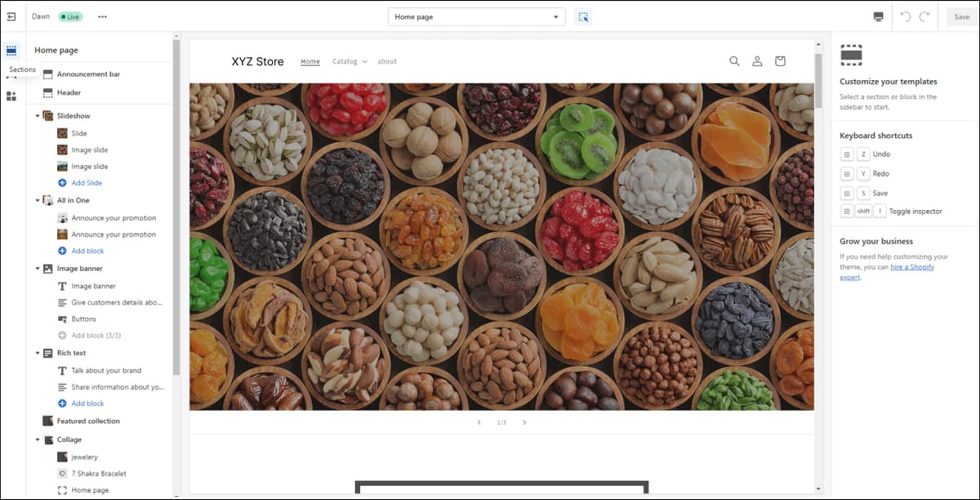Select the Header section icon

(48, 93)
